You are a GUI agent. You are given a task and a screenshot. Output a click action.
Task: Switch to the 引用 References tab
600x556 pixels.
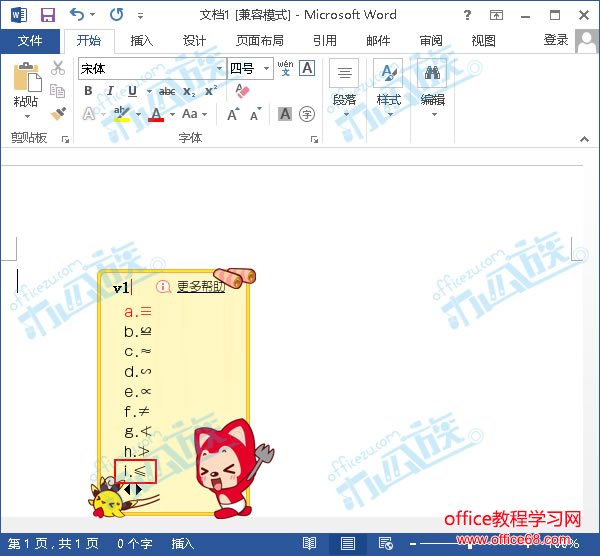[x=325, y=41]
